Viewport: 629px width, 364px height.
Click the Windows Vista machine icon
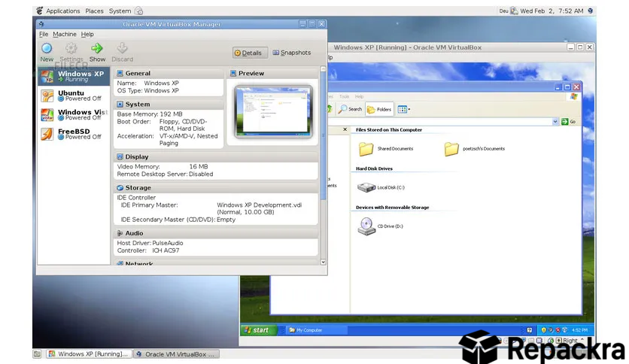[47, 114]
